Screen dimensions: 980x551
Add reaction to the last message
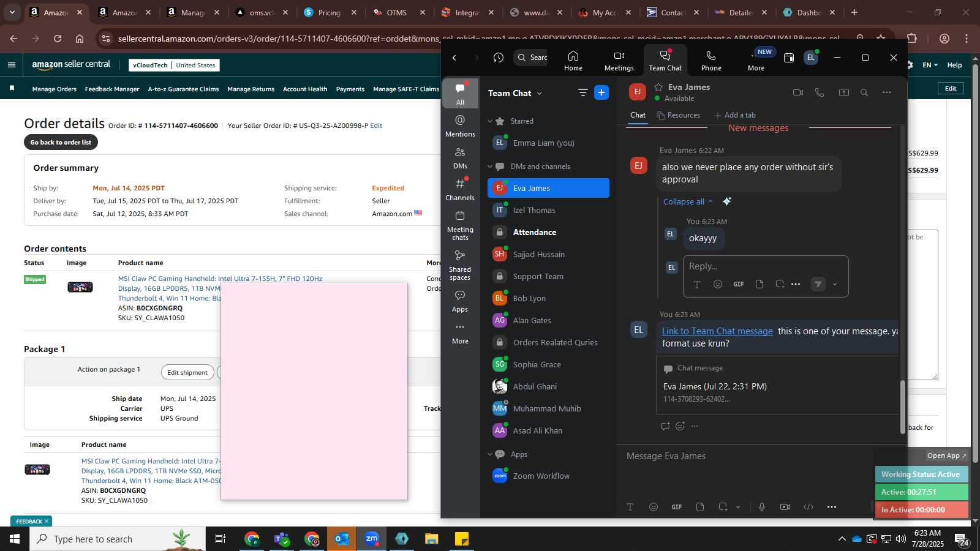pyautogui.click(x=680, y=426)
